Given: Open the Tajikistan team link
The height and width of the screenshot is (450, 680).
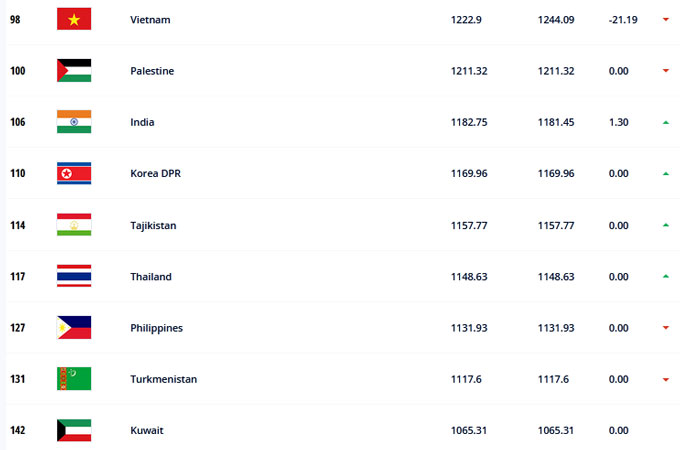Looking at the screenshot, I should click(153, 225).
